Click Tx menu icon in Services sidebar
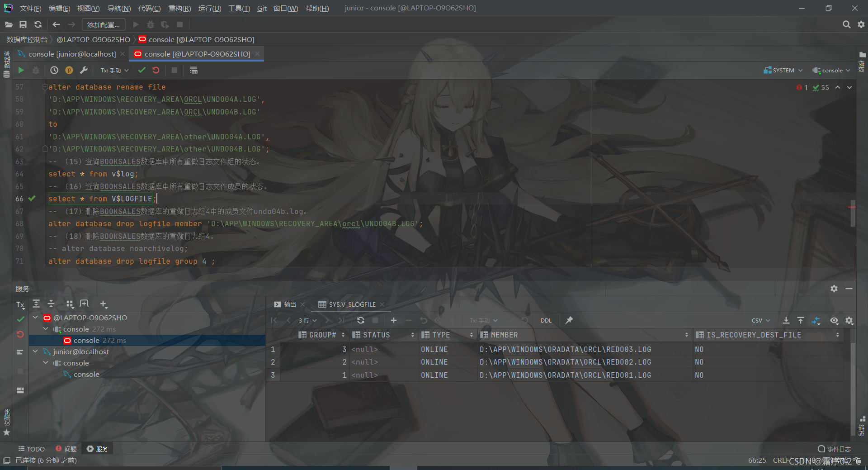Image resolution: width=868 pixels, height=470 pixels. (x=20, y=305)
